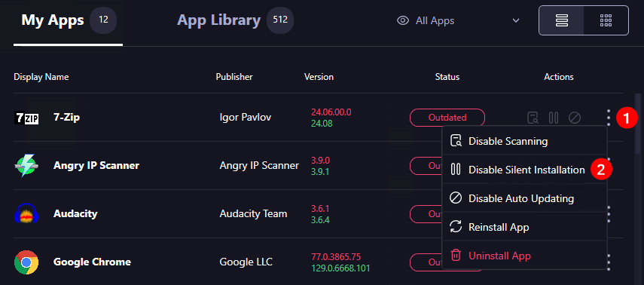Click the Publisher column header
The width and height of the screenshot is (644, 285).
234,77
